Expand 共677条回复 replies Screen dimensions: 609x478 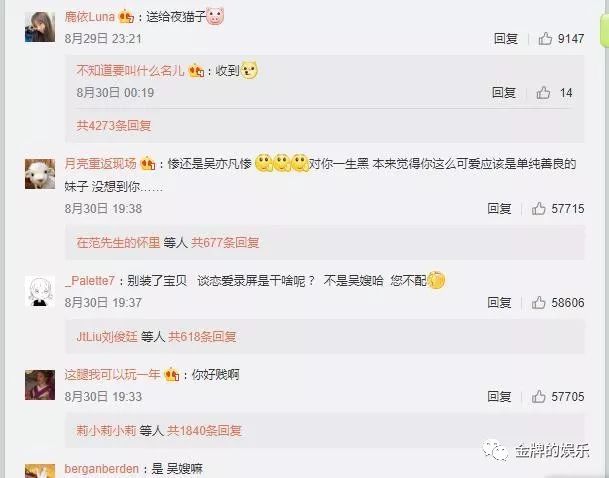225,243
